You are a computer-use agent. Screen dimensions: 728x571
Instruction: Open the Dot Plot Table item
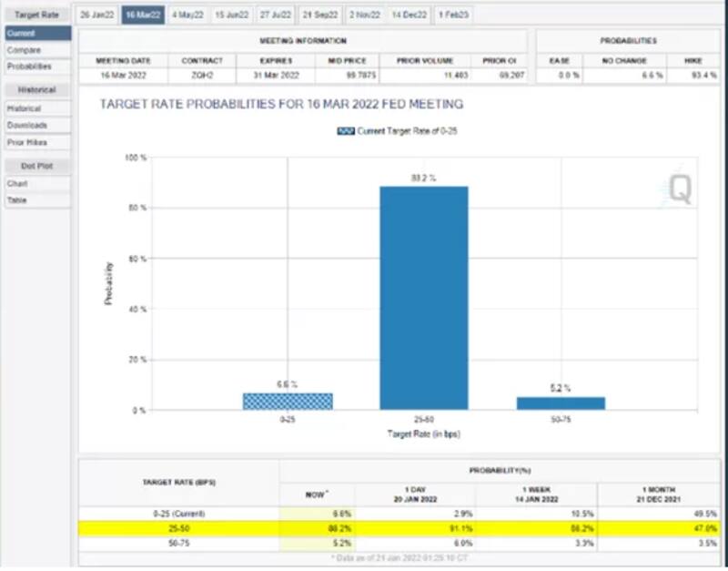pyautogui.click(x=17, y=199)
